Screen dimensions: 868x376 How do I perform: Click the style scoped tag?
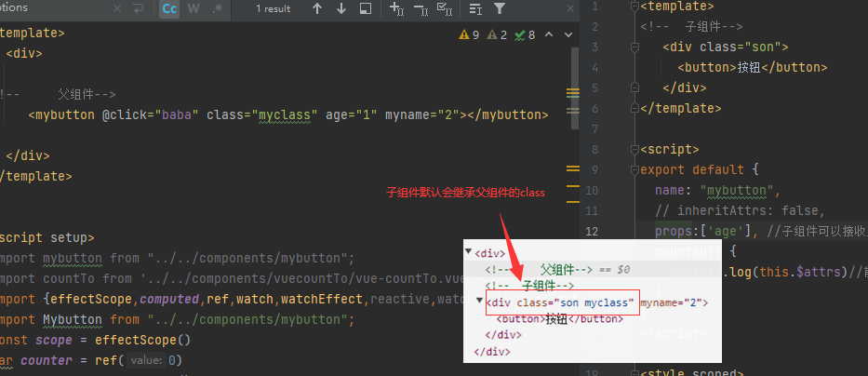[691, 372]
